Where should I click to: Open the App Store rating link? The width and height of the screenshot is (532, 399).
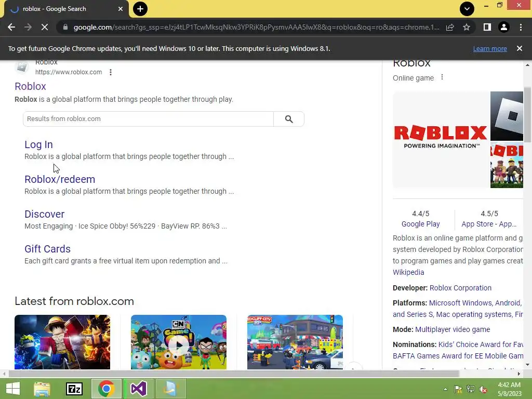[489, 224]
